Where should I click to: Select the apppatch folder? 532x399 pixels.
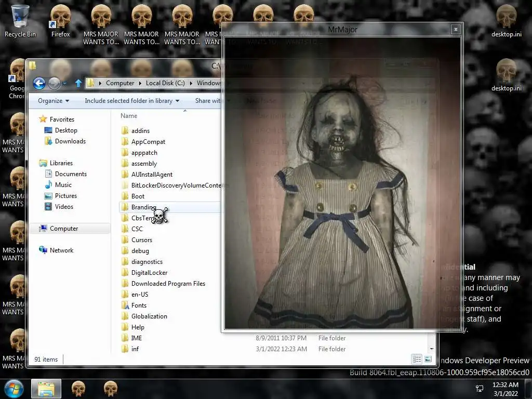click(139, 153)
